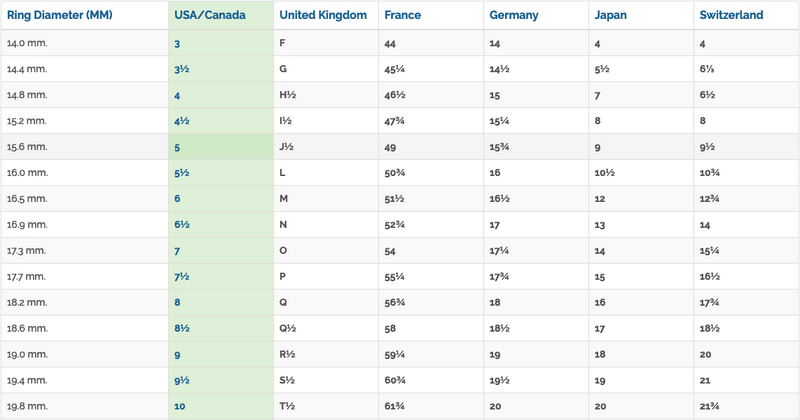
Task: Select Switzerland size 21¾ cell
Action: (709, 407)
